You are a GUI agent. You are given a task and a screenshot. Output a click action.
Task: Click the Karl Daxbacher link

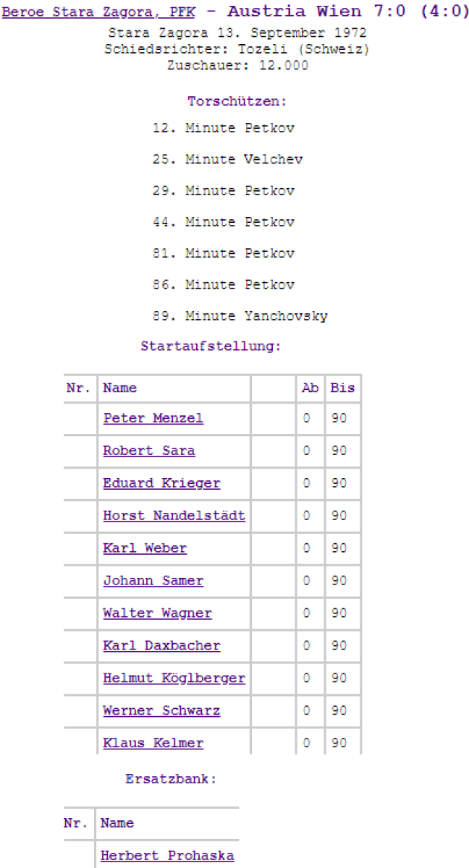161,646
